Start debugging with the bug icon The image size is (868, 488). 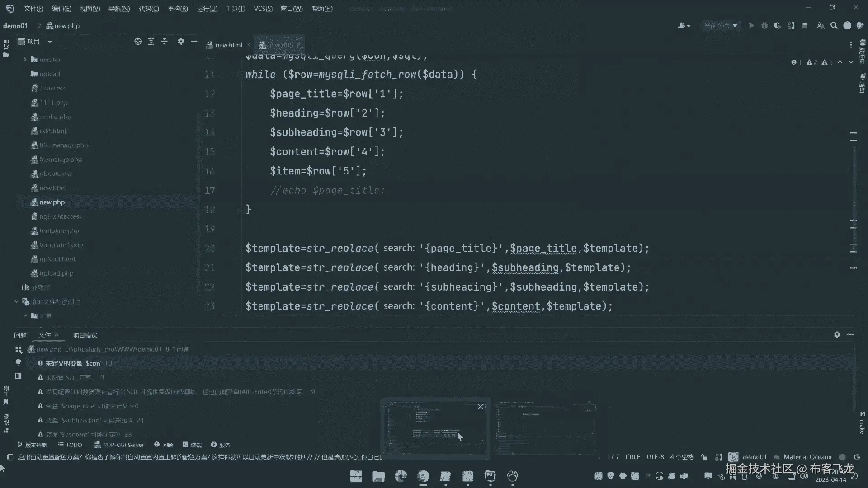764,26
